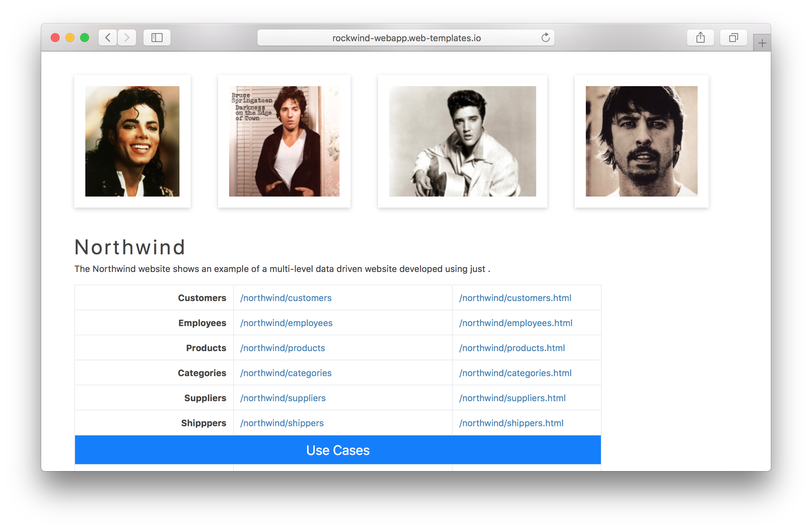Click the browser back arrow button
Image resolution: width=812 pixels, height=530 pixels.
[108, 38]
